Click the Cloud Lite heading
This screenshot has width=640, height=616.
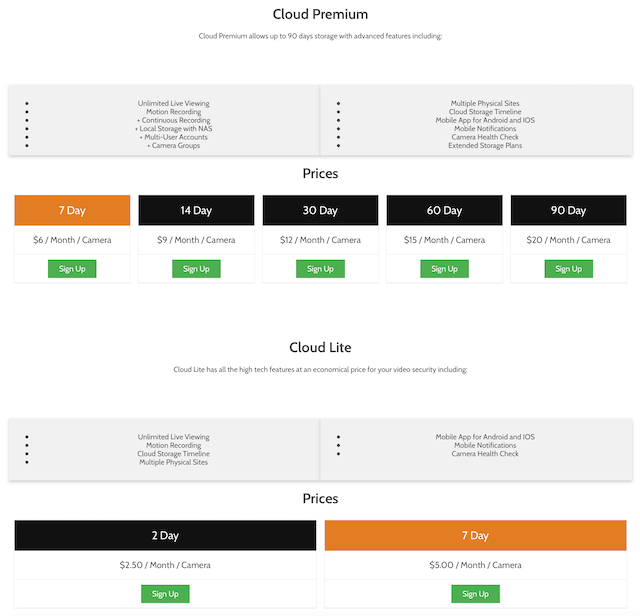click(x=320, y=348)
